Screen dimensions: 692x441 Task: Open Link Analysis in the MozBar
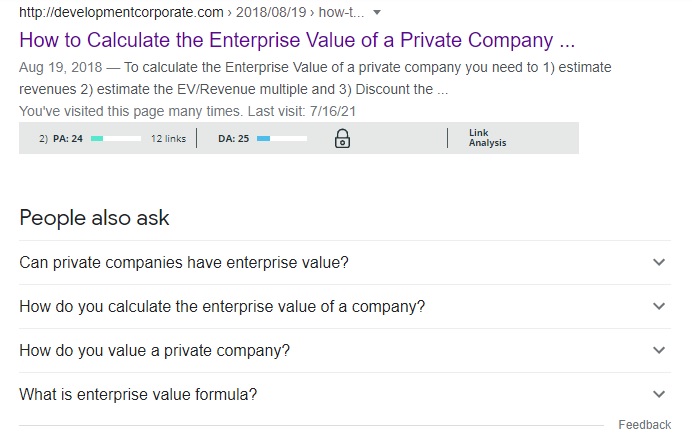pos(487,138)
